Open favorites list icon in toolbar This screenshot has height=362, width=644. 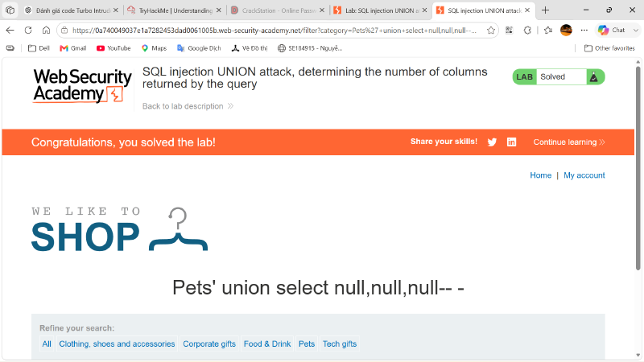548,30
